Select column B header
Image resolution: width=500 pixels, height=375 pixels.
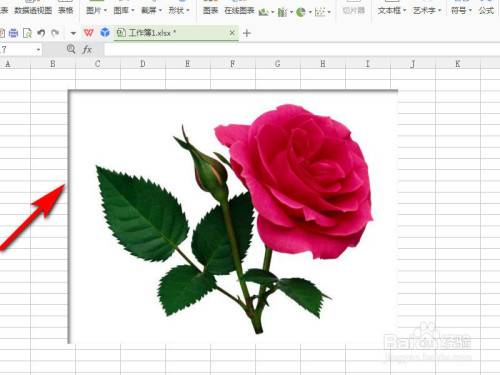(53, 64)
